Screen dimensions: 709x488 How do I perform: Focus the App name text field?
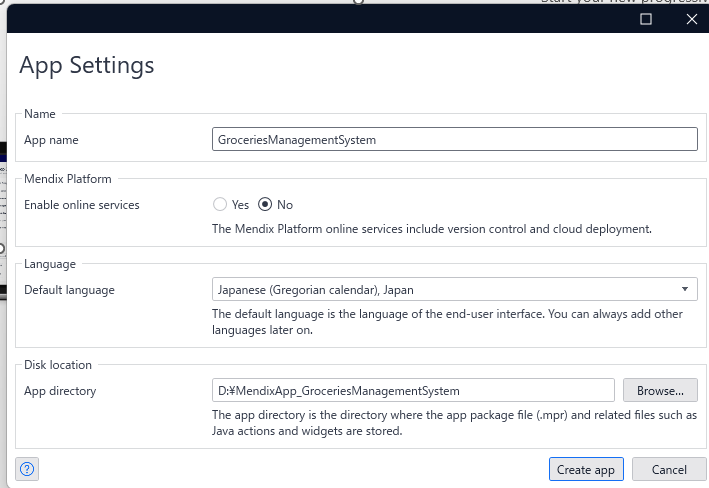point(455,140)
